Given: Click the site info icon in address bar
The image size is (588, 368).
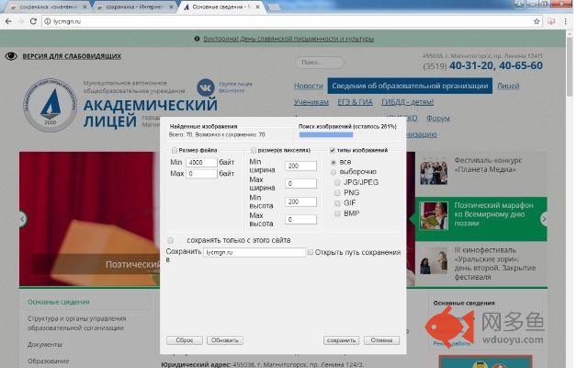Looking at the screenshot, I should coord(48,21).
